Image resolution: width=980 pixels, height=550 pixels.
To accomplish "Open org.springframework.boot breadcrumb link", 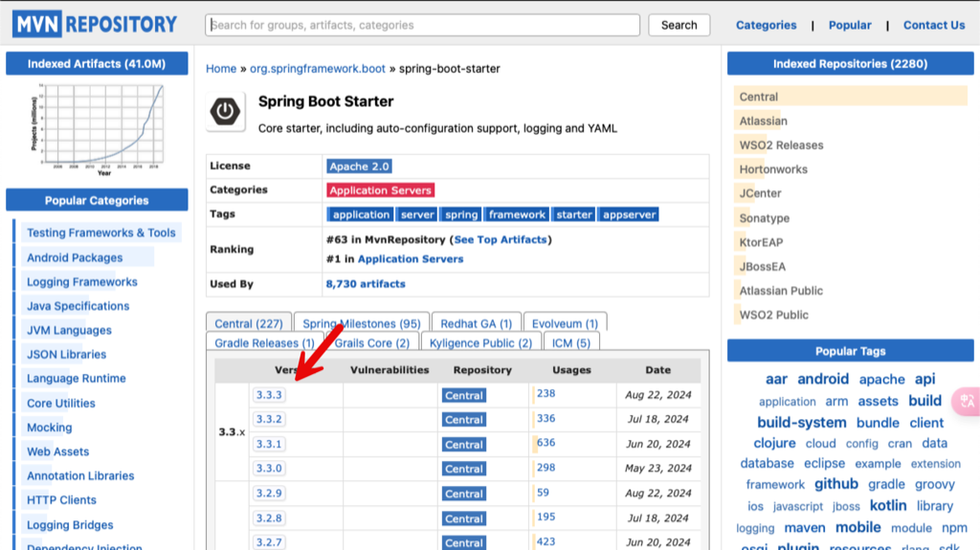I will 318,69.
